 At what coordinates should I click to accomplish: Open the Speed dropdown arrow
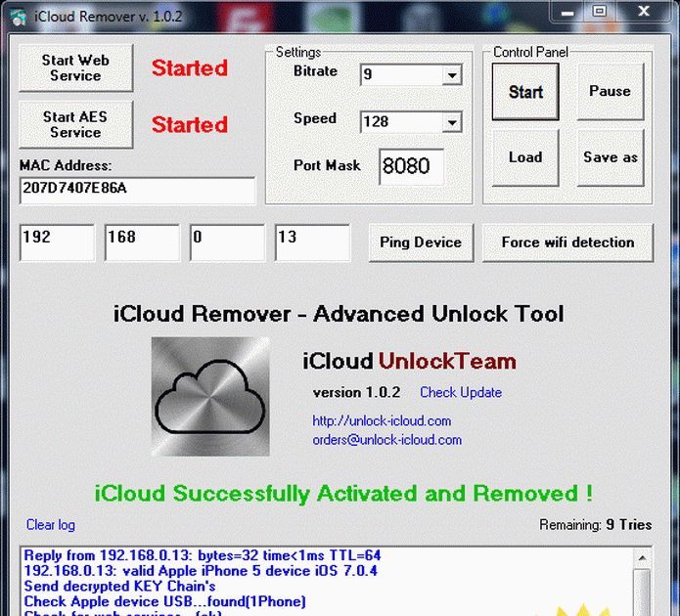[x=452, y=122]
